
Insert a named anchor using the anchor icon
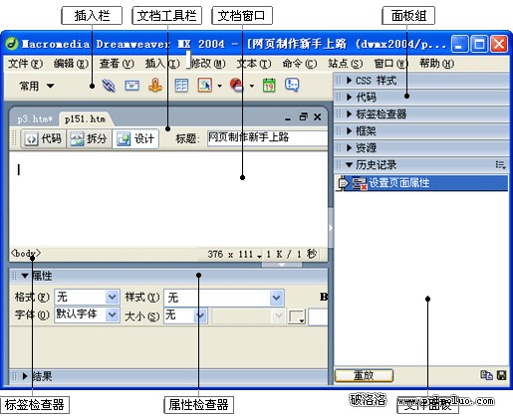pyautogui.click(x=155, y=86)
